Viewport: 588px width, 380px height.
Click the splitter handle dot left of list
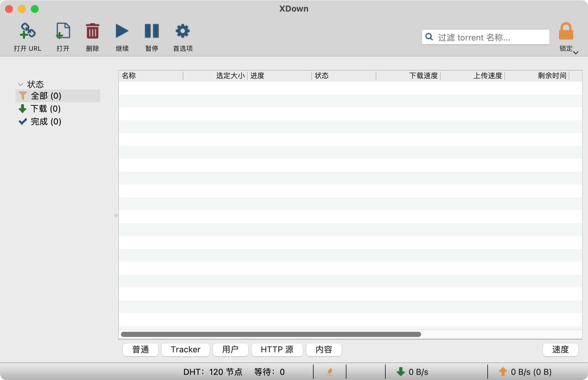116,215
